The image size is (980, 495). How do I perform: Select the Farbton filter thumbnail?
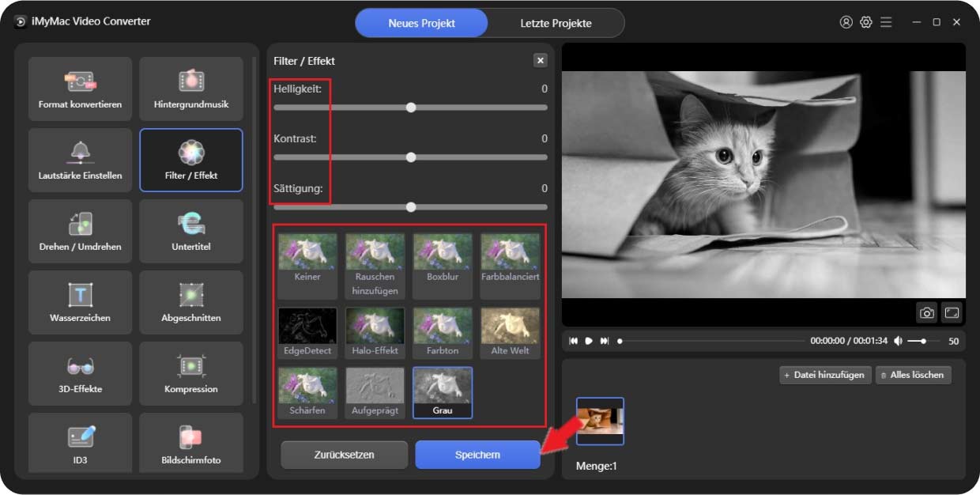click(x=443, y=332)
